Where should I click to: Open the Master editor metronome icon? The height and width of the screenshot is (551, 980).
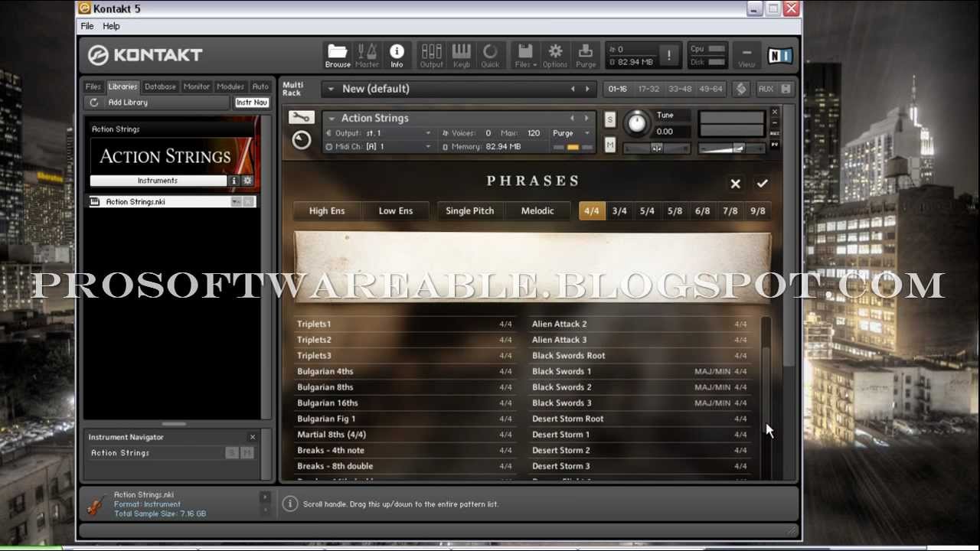click(x=367, y=55)
